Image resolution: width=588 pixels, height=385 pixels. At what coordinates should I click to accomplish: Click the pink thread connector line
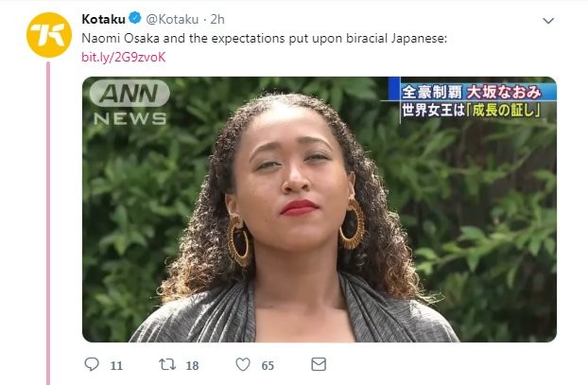(x=48, y=223)
